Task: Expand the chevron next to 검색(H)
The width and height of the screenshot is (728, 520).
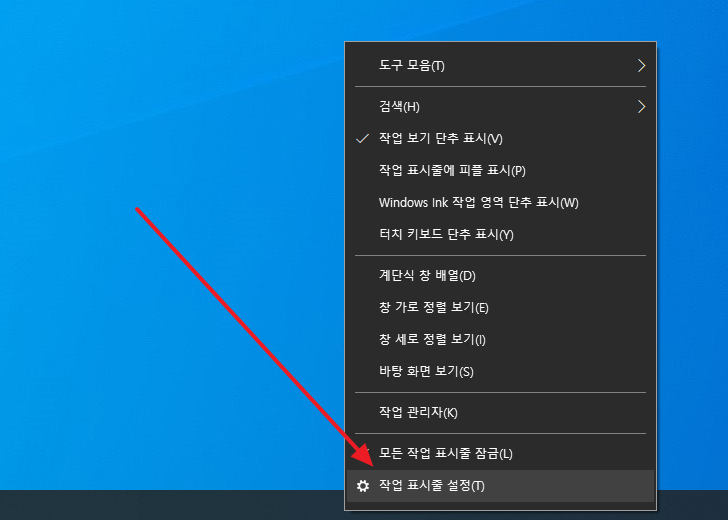Action: (x=641, y=107)
